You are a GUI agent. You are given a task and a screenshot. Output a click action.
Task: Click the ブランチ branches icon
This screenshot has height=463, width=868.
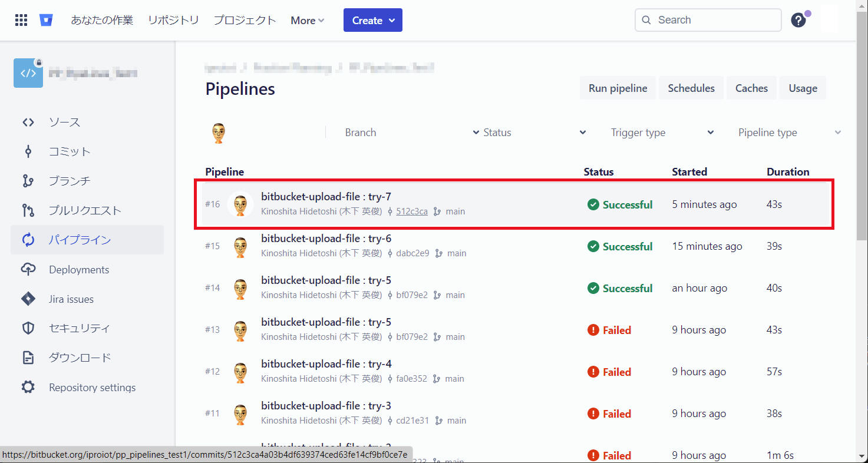tap(28, 181)
